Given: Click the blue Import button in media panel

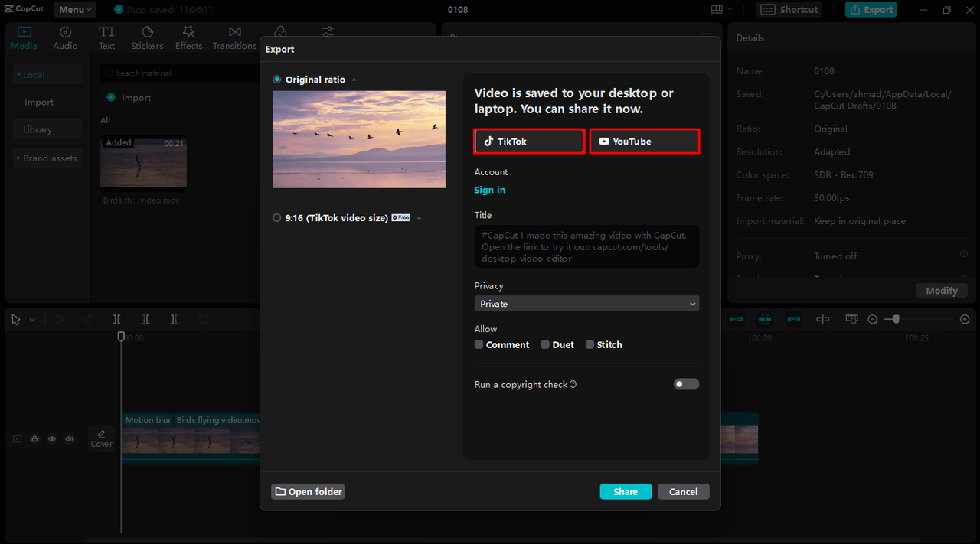Looking at the screenshot, I should (x=129, y=98).
